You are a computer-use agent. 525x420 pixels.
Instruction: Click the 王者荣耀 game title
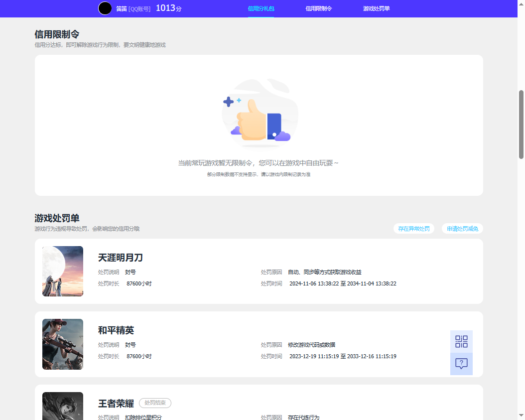click(x=116, y=404)
